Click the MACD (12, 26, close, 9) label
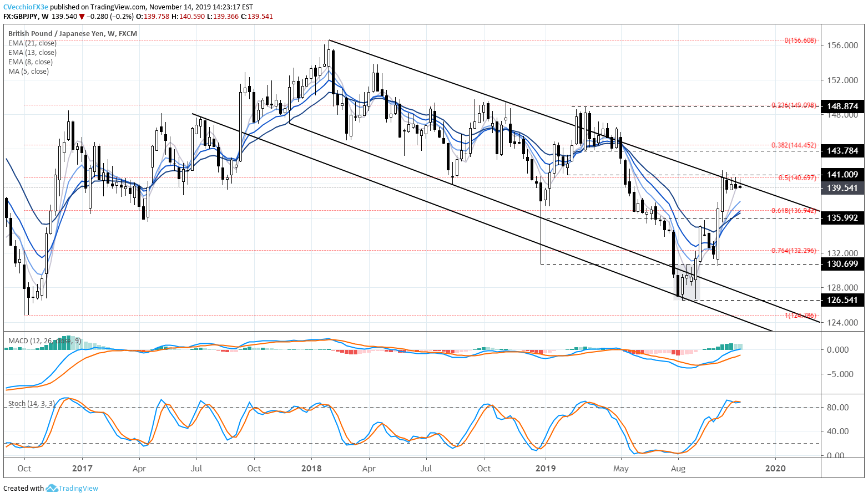Viewport: 868px width, 498px height. pyautogui.click(x=44, y=341)
